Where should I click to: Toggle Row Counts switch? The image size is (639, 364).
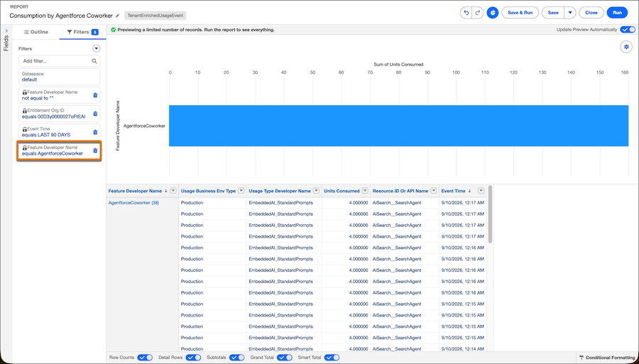(x=145, y=358)
